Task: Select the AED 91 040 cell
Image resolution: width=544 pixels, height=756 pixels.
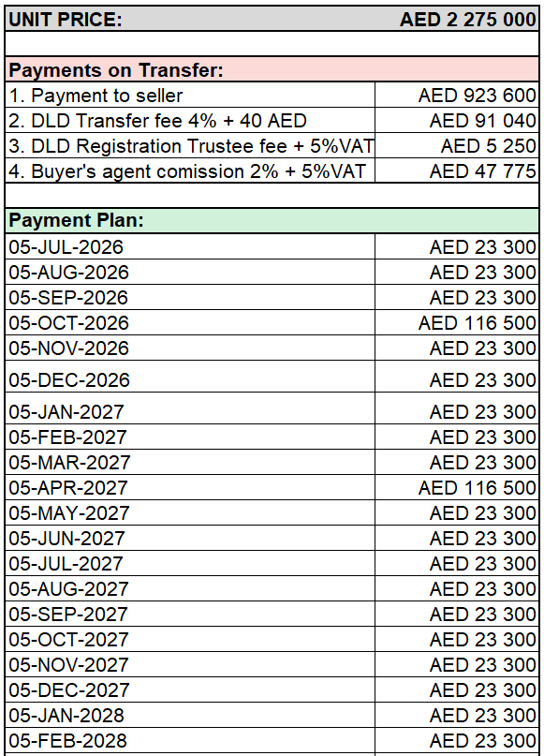Action: click(x=457, y=121)
